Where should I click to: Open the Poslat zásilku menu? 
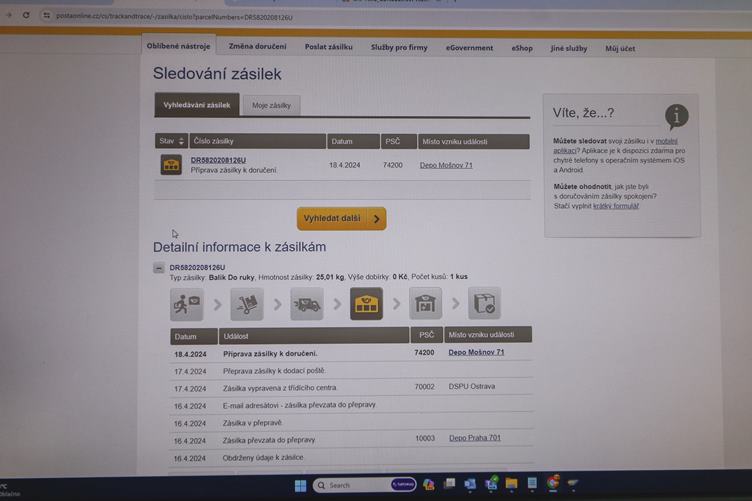coord(329,47)
